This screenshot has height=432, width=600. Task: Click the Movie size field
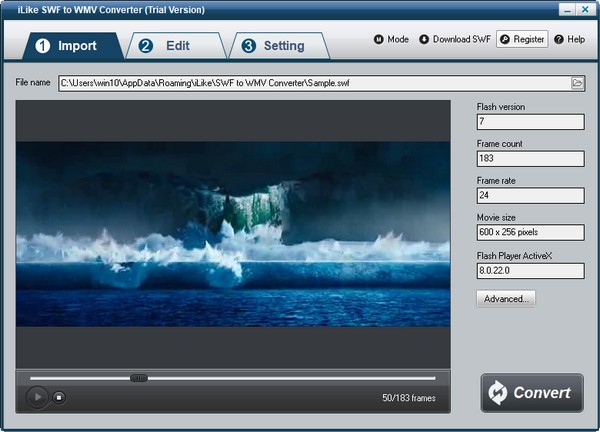pos(530,233)
